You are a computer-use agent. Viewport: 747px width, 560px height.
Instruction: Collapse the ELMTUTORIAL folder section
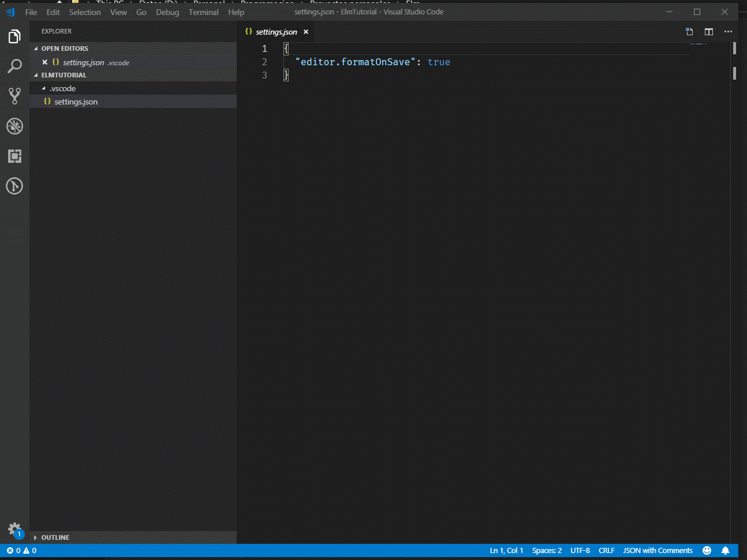[x=133, y=75]
